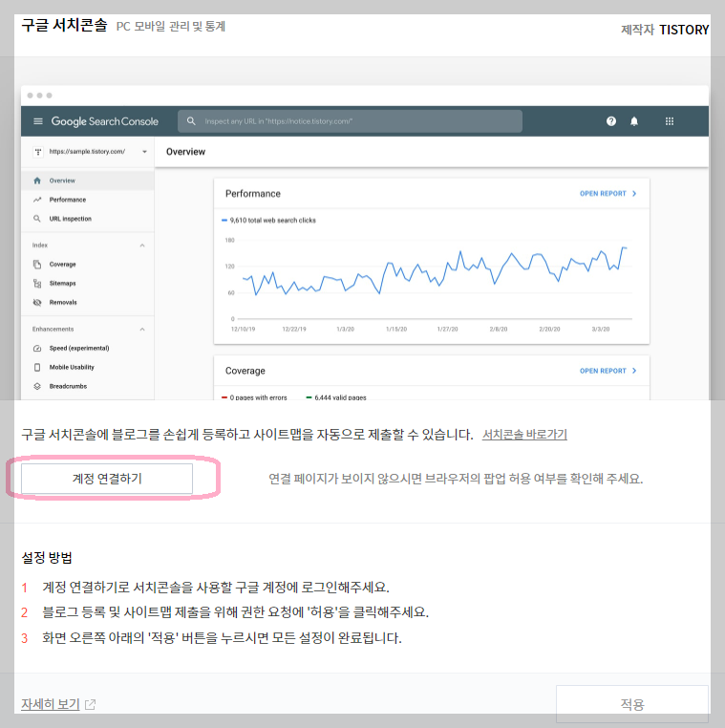
Task: Select Removals in the sidebar
Action: click(x=88, y=302)
